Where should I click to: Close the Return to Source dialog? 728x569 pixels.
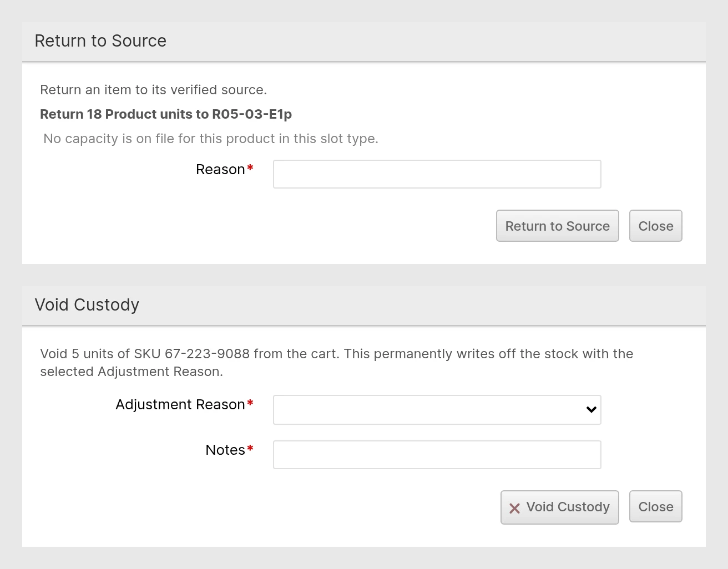point(655,226)
